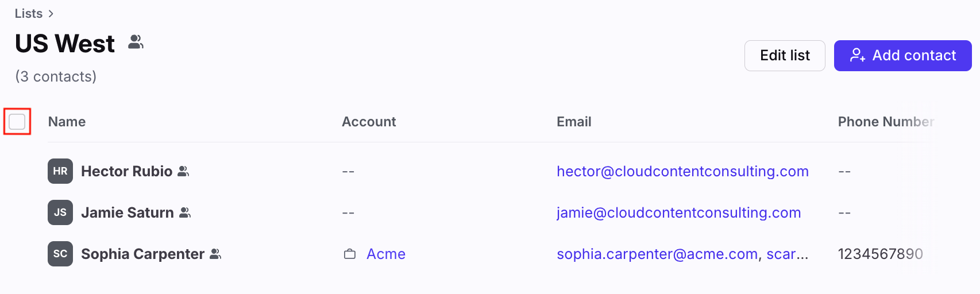980x294 pixels.
Task: Go back to Lists breadcrumb
Action: 29,13
